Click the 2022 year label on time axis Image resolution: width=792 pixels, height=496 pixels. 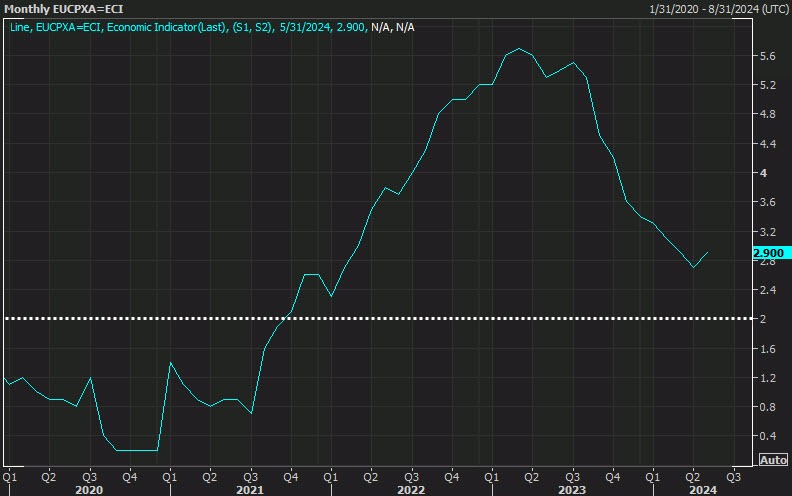411,489
